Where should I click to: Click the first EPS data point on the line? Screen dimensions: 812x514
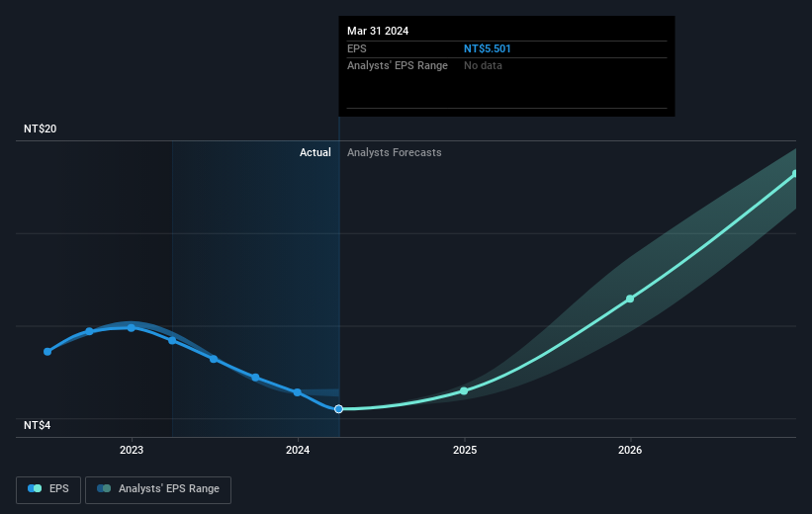pyautogui.click(x=47, y=352)
